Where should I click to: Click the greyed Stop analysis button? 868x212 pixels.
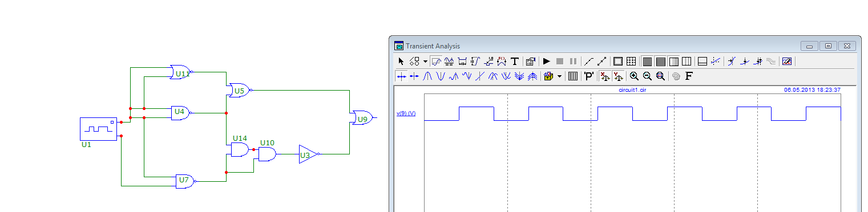pos(560,61)
